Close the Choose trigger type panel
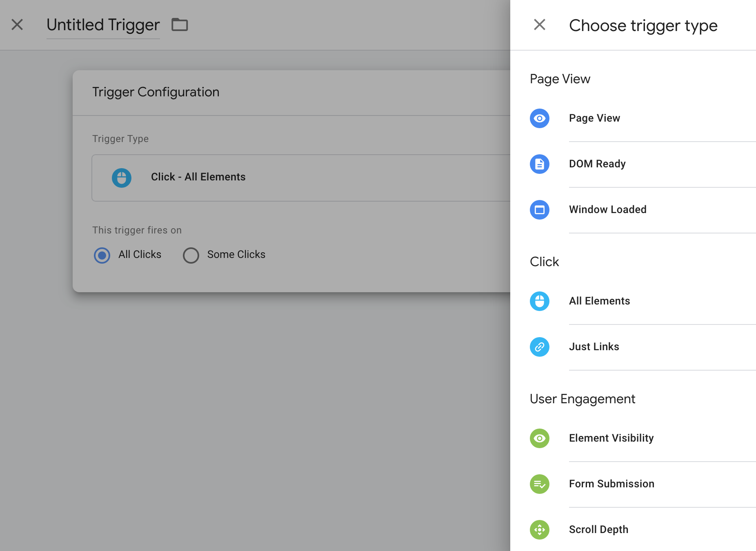The height and width of the screenshot is (551, 756). [540, 25]
